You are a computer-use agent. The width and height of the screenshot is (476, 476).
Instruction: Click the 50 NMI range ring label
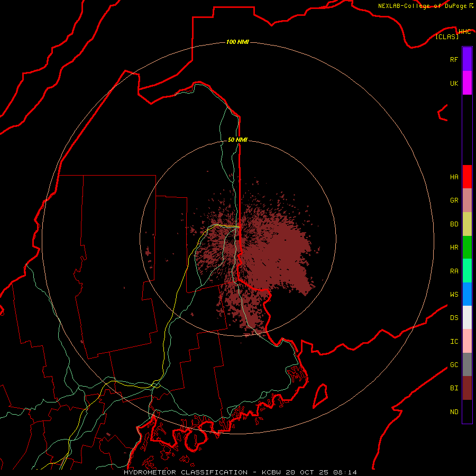[x=237, y=140]
